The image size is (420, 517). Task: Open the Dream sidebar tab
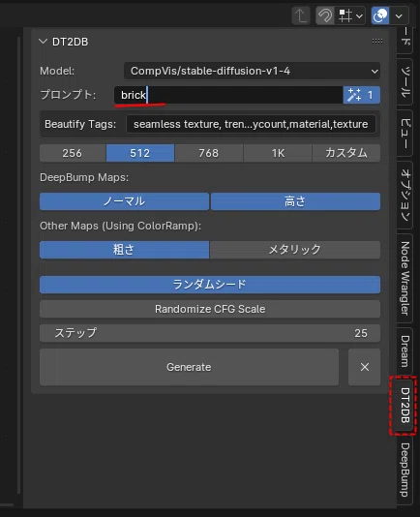point(405,351)
